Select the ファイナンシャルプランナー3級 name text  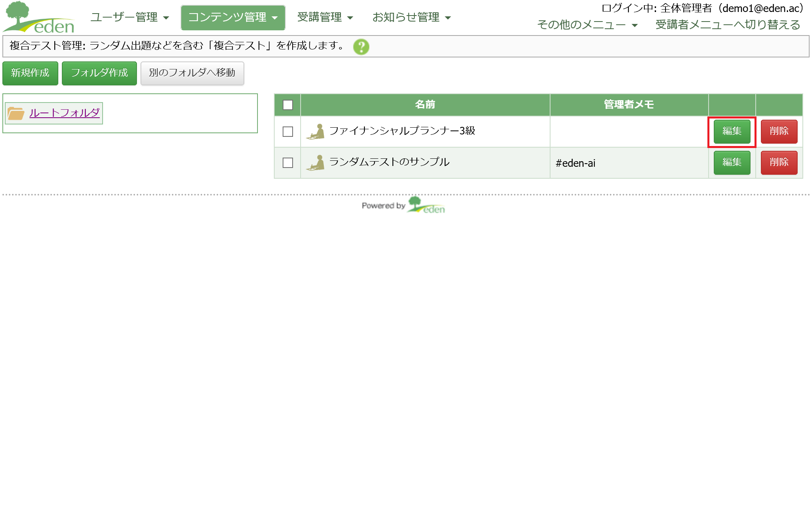pyautogui.click(x=402, y=131)
